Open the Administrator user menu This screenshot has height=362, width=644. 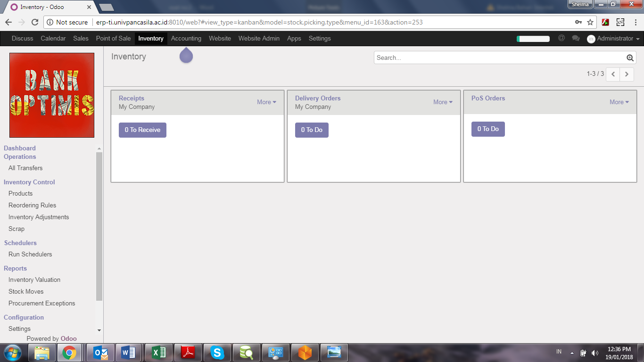coord(613,39)
